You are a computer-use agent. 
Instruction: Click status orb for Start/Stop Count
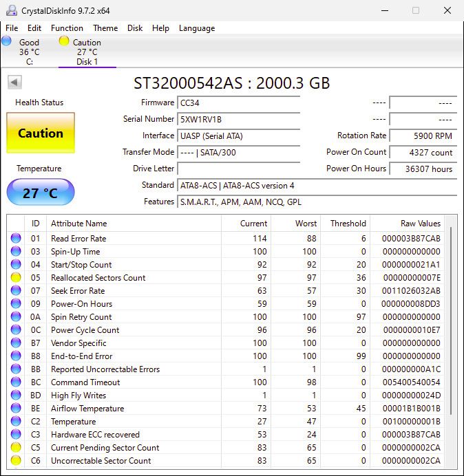(16, 264)
